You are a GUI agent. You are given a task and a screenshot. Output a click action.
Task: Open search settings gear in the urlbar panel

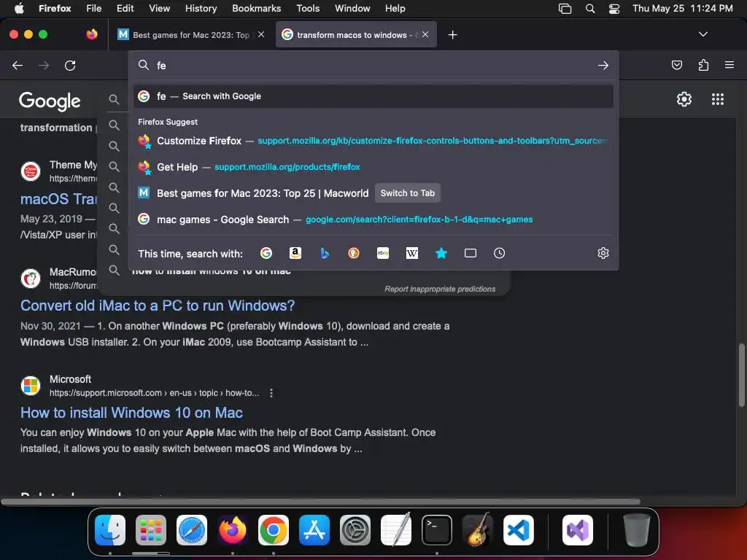pos(603,253)
